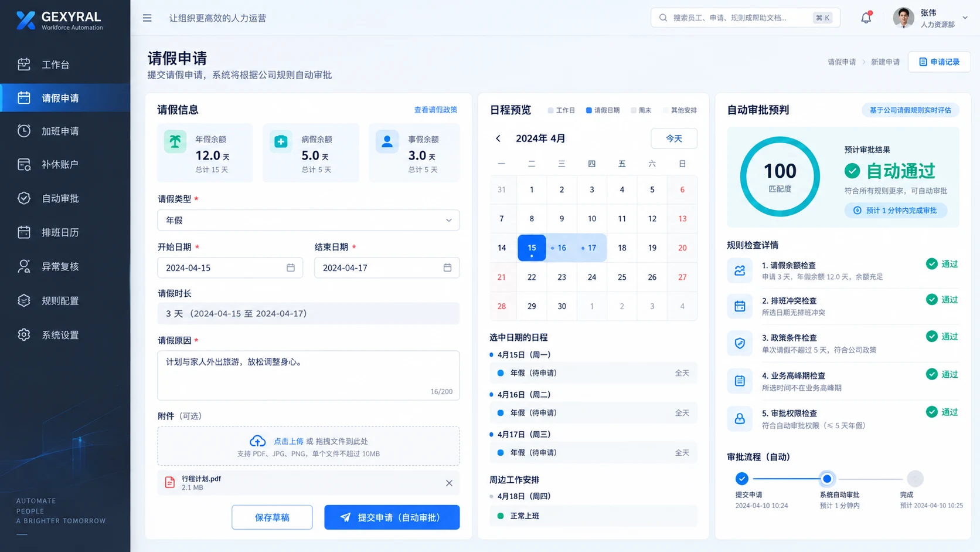This screenshot has width=980, height=552.
Task: Open 异常复核 in the sidebar
Action: coord(65,266)
